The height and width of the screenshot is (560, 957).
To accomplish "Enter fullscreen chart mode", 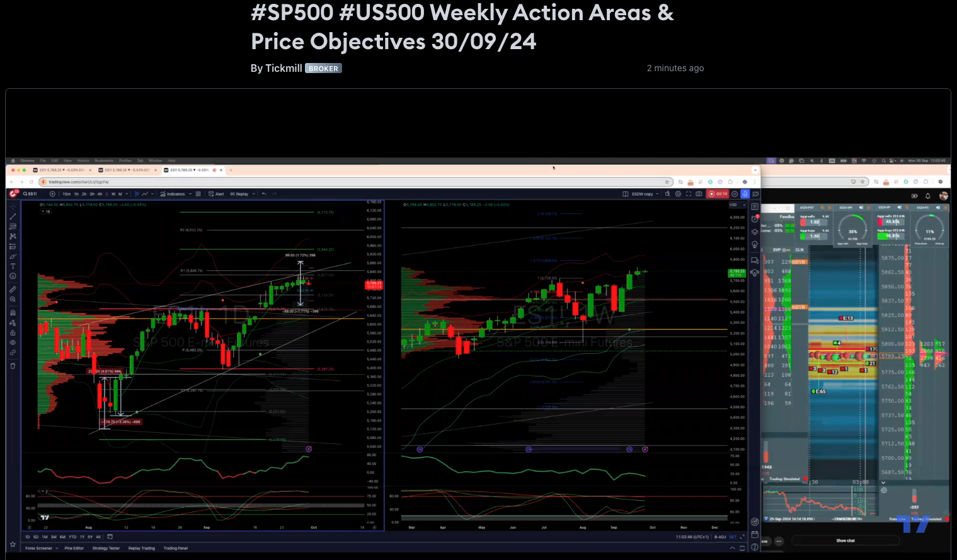I will [x=689, y=194].
